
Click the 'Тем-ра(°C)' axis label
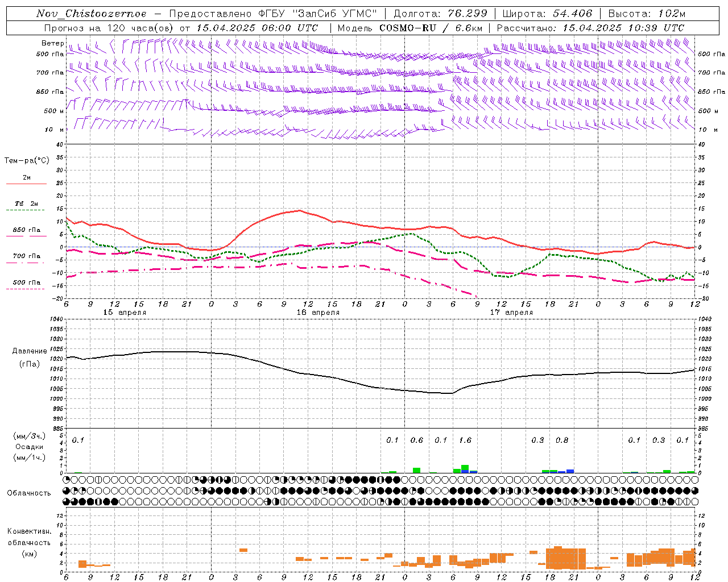click(27, 161)
